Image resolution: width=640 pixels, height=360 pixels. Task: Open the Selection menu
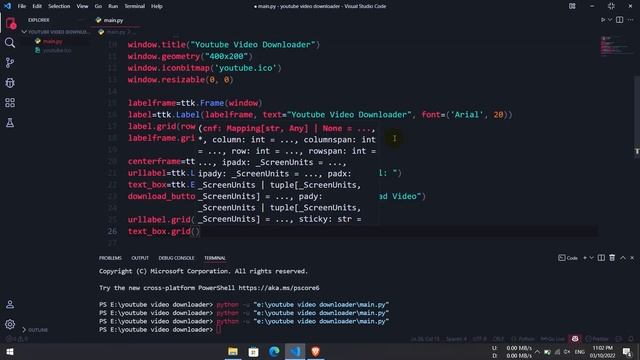pyautogui.click(x=59, y=6)
